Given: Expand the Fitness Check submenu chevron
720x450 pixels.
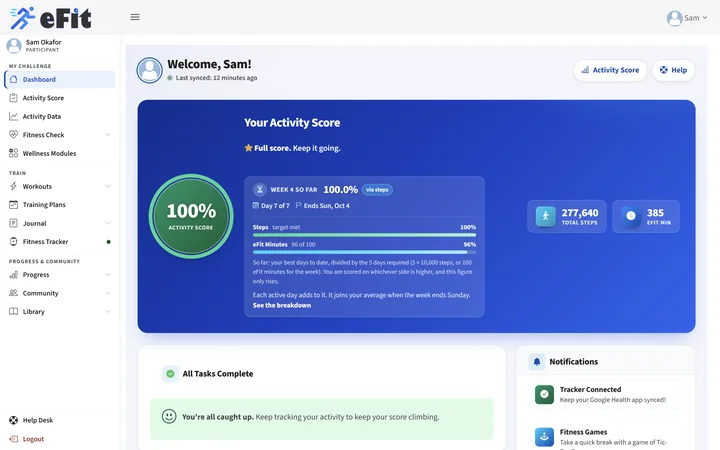Looking at the screenshot, I should click(107, 135).
